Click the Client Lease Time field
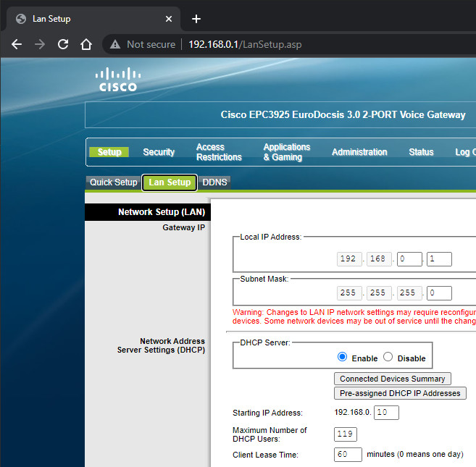 [x=348, y=455]
